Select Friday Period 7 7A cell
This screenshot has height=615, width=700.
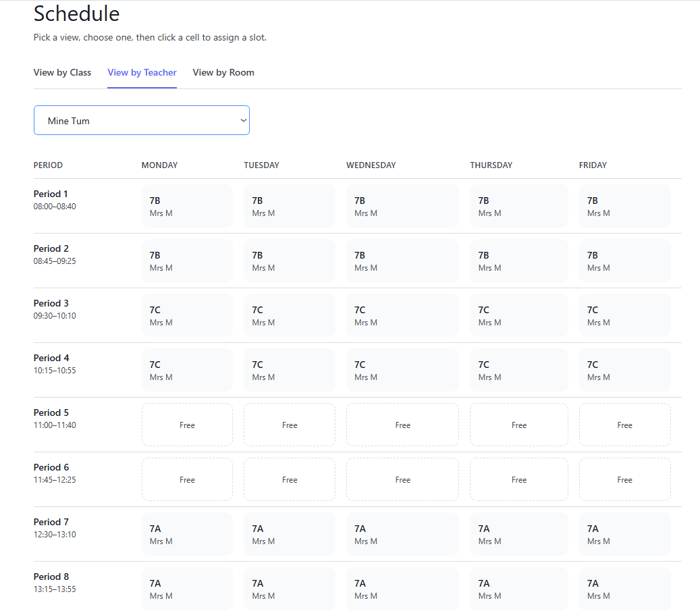pos(624,534)
